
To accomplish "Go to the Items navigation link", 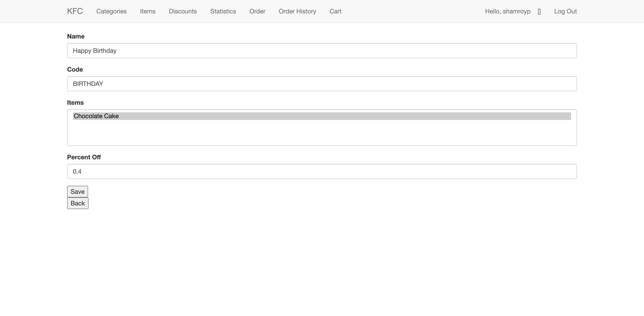I will pyautogui.click(x=148, y=11).
